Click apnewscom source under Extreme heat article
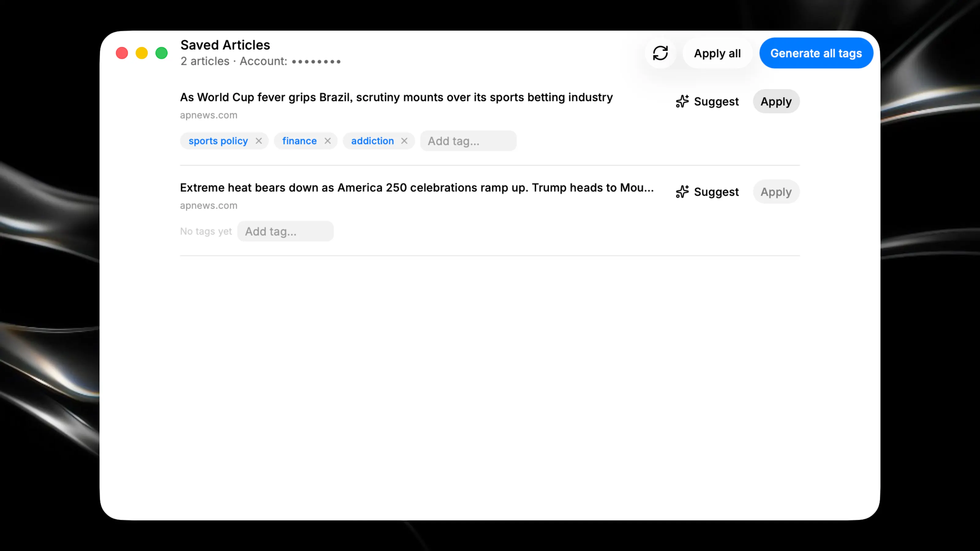980x551 pixels. 209,205
